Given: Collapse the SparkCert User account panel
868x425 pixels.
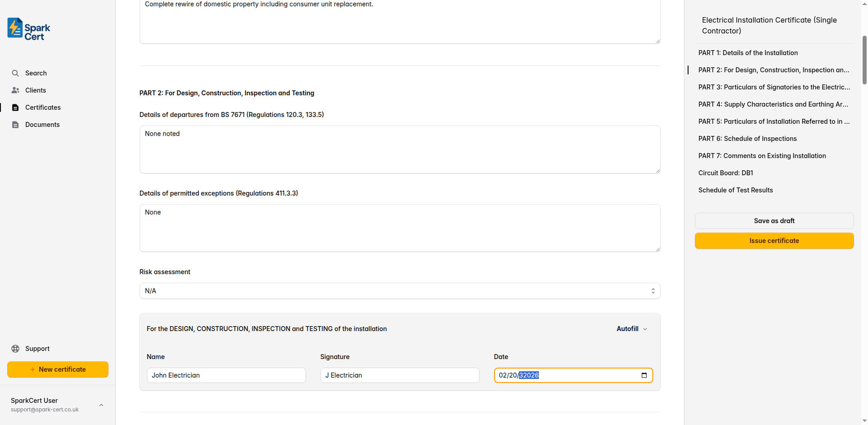Looking at the screenshot, I should pyautogui.click(x=101, y=405).
